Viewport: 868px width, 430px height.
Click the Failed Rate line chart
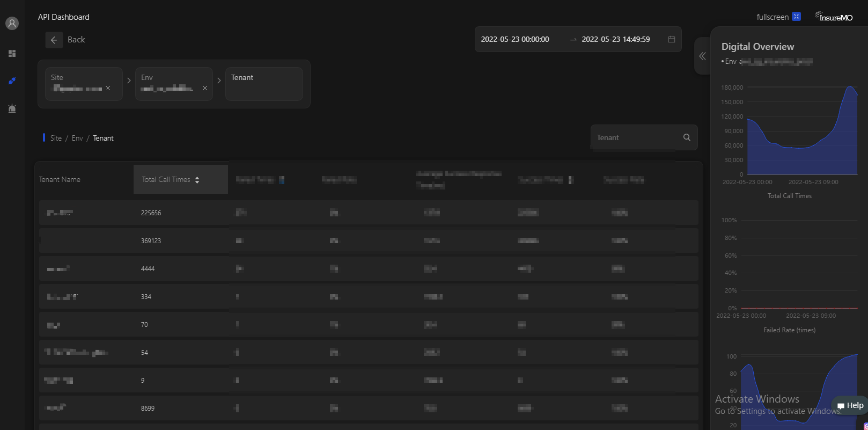pyautogui.click(x=798, y=264)
